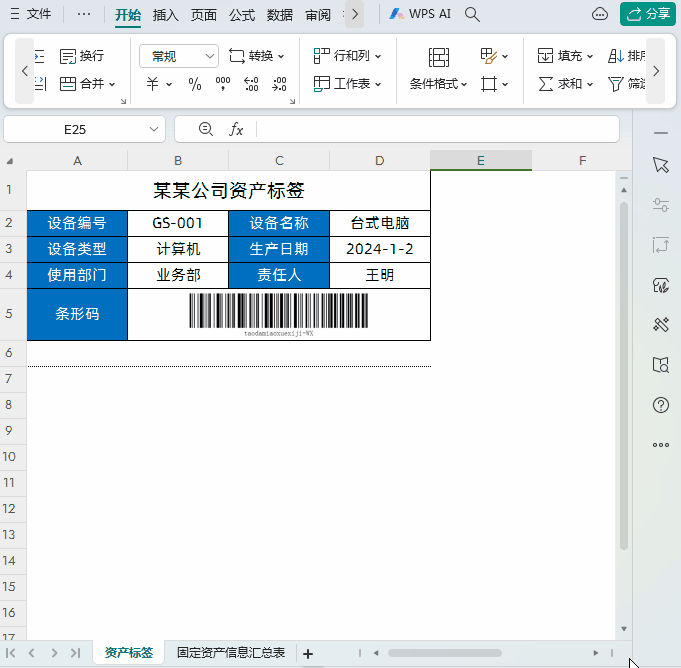Screen dimensions: 681x668
Task: Open the side panel help question icon
Action: point(661,405)
